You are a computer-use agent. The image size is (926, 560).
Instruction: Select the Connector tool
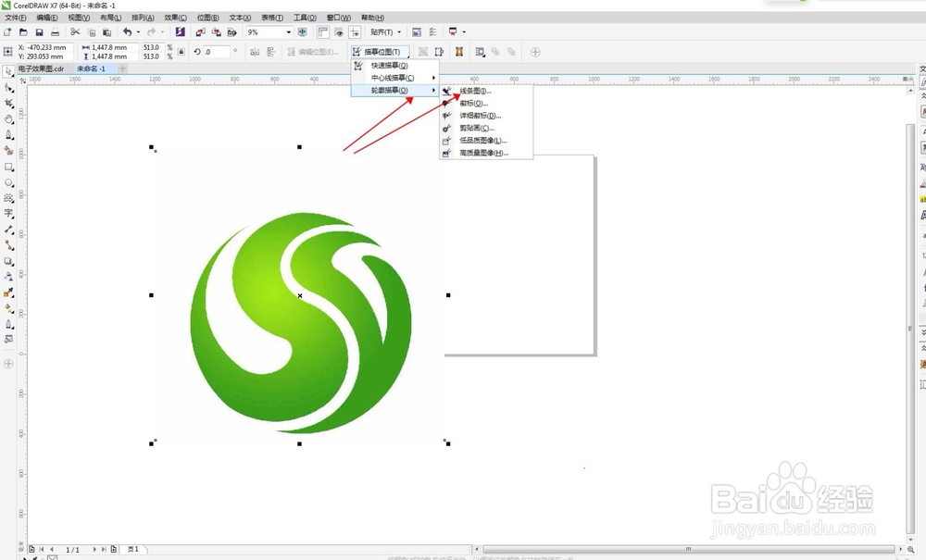(x=9, y=245)
